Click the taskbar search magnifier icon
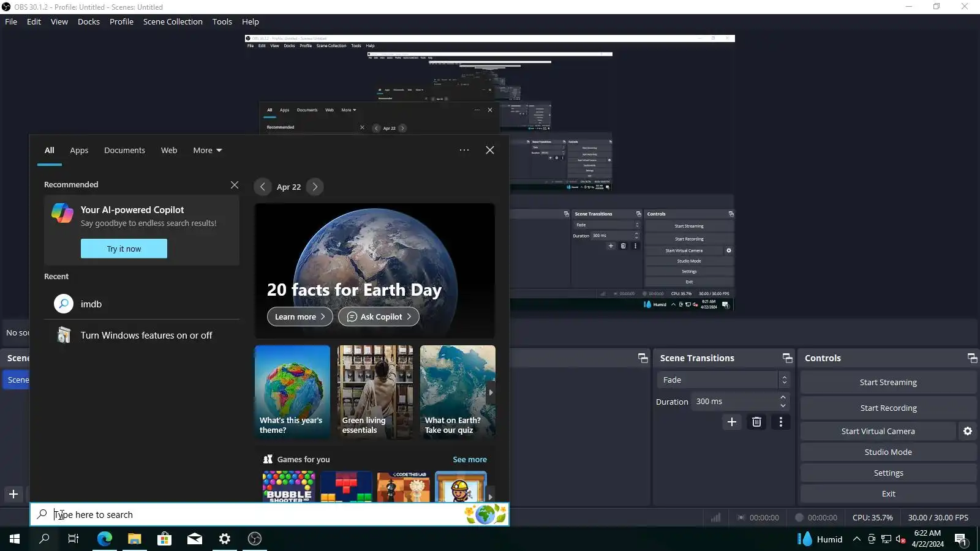The image size is (980, 551). (44, 539)
